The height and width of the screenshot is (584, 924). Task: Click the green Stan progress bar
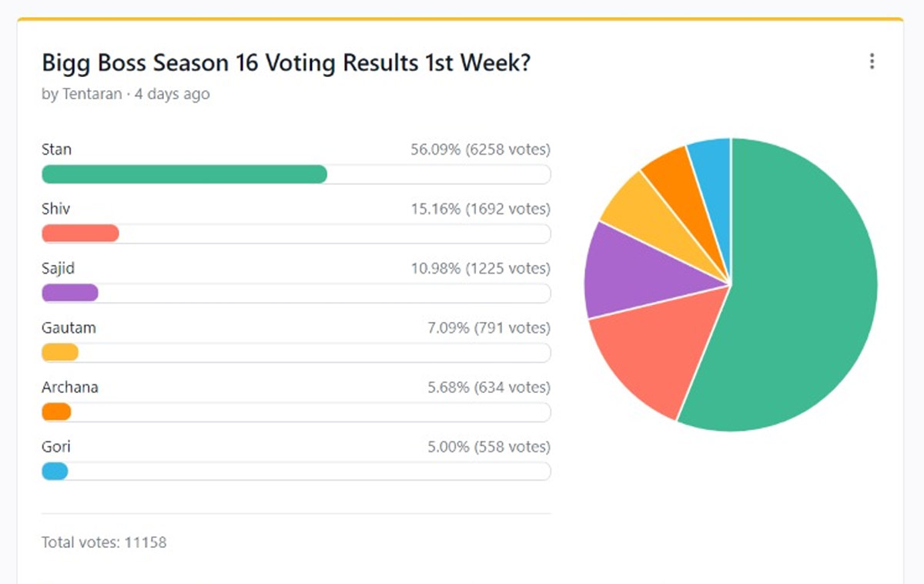pos(184,174)
